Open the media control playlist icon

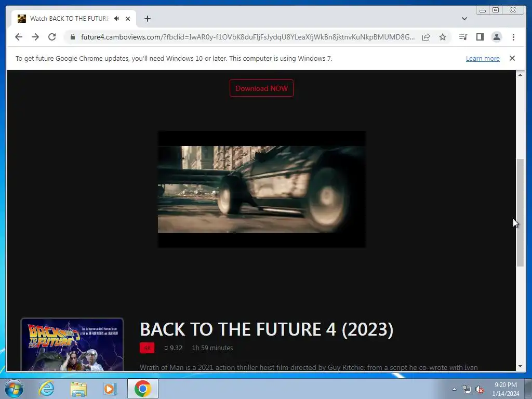[463, 37]
